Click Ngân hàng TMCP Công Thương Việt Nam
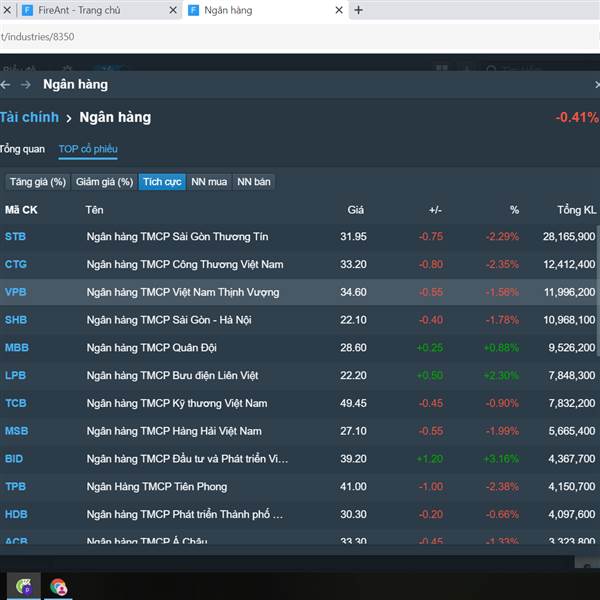 [185, 265]
